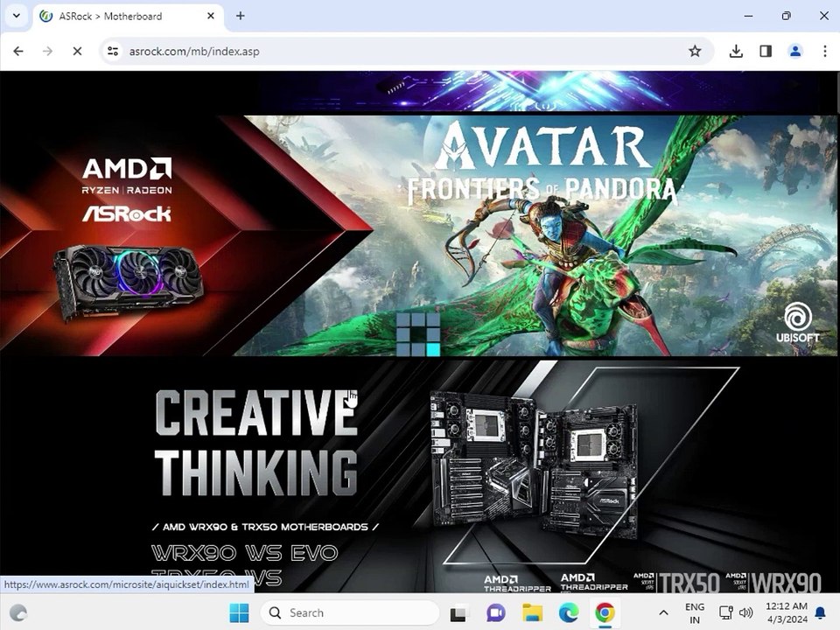Open Task View from the taskbar

(458, 612)
